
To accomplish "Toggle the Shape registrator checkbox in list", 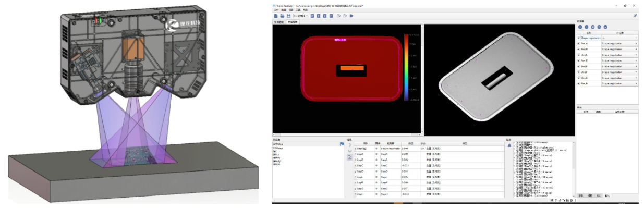I will point(579,38).
